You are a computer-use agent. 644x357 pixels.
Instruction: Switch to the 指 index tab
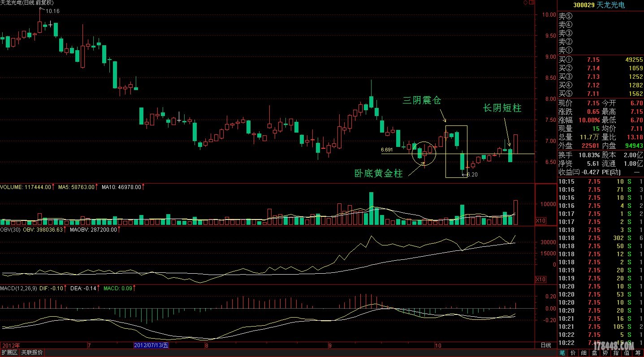tap(617, 353)
